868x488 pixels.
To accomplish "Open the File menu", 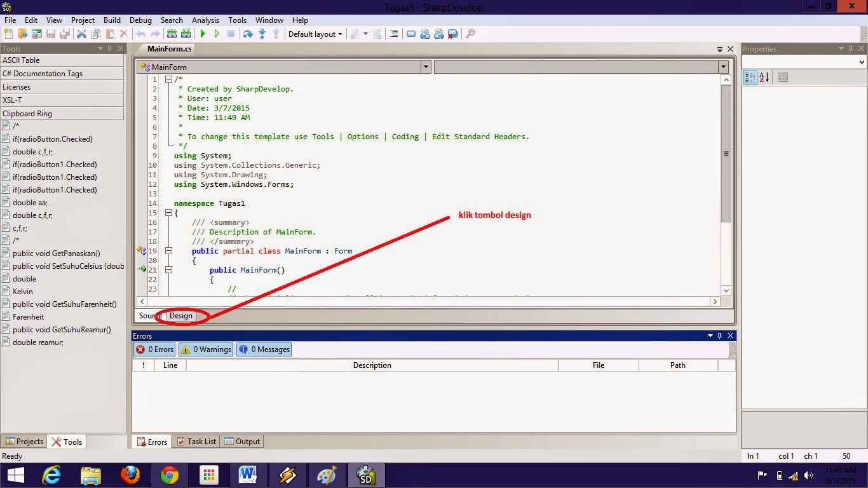I will click(x=10, y=20).
